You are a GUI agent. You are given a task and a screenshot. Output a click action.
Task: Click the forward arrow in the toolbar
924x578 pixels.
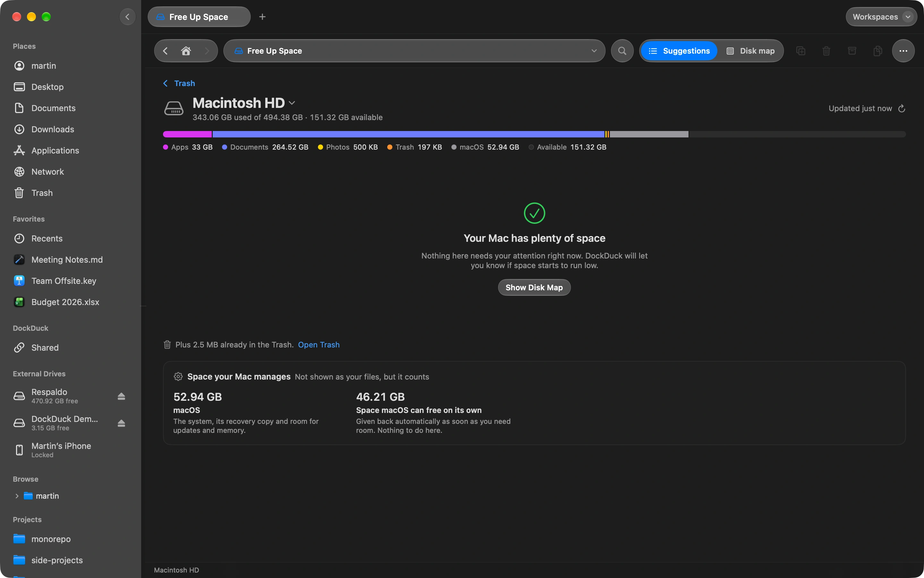207,51
